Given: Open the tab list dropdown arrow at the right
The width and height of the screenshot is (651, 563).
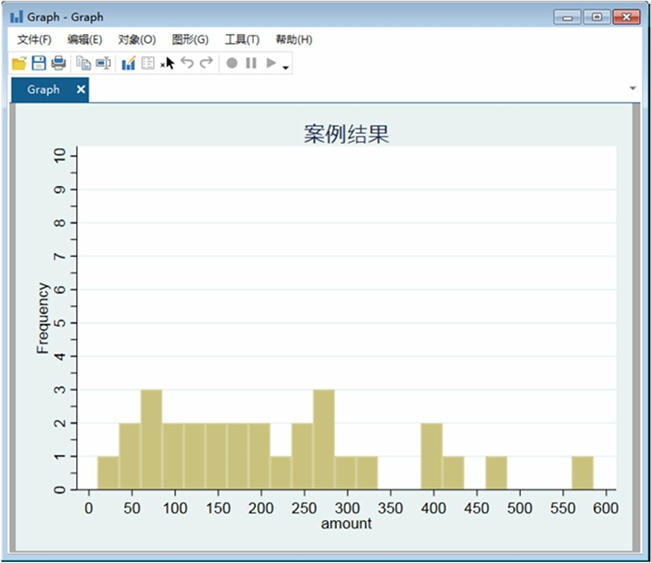Looking at the screenshot, I should (x=633, y=88).
